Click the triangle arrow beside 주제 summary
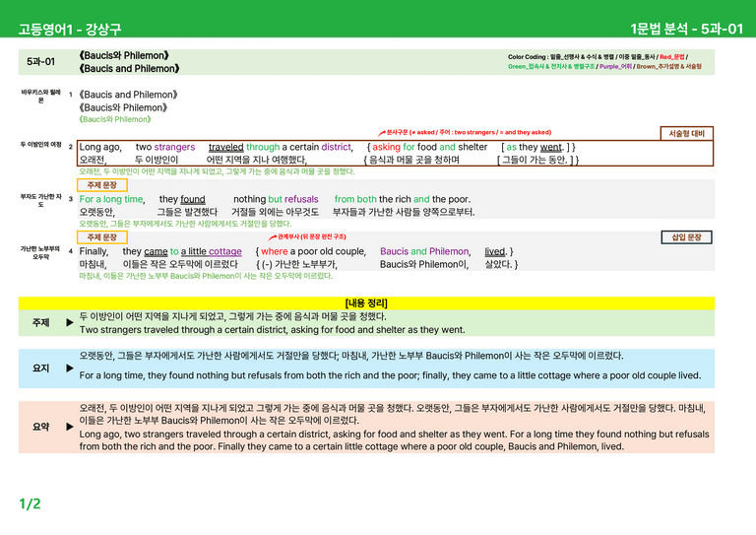The image size is (756, 535). [70, 322]
